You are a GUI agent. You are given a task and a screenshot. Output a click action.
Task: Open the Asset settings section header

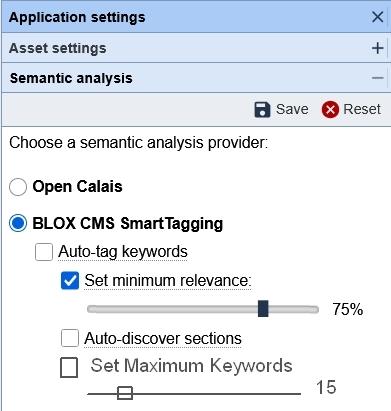[195, 48]
